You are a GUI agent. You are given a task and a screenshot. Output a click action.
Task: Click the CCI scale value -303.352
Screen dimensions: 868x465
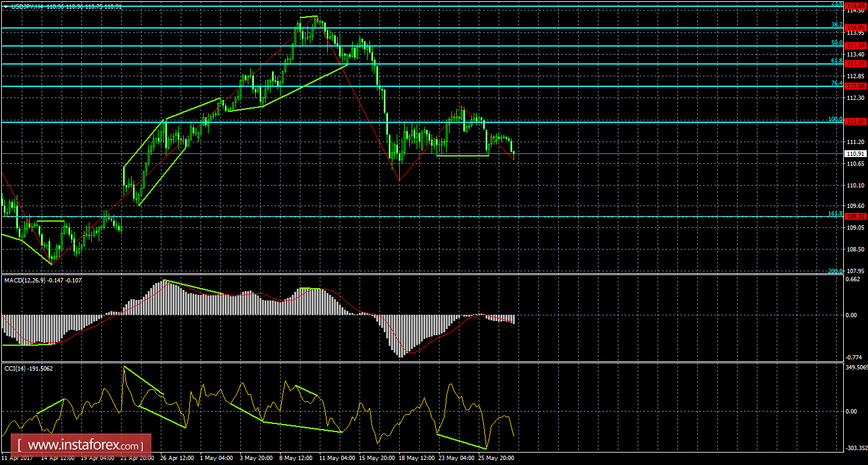(856, 448)
